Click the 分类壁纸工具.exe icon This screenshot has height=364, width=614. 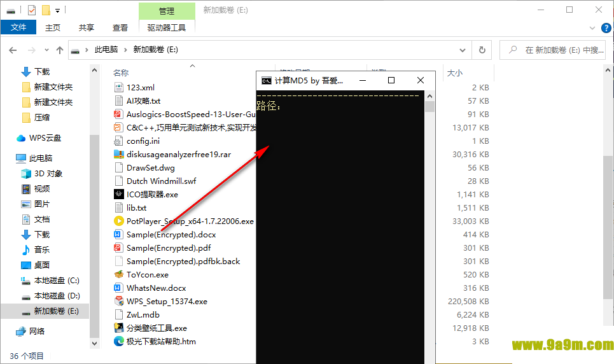point(118,328)
